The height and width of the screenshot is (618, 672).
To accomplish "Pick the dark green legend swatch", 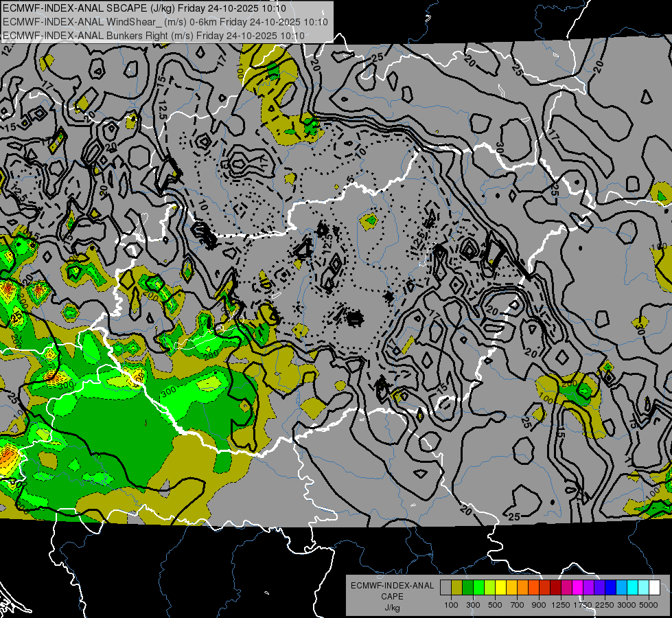I will [x=467, y=588].
